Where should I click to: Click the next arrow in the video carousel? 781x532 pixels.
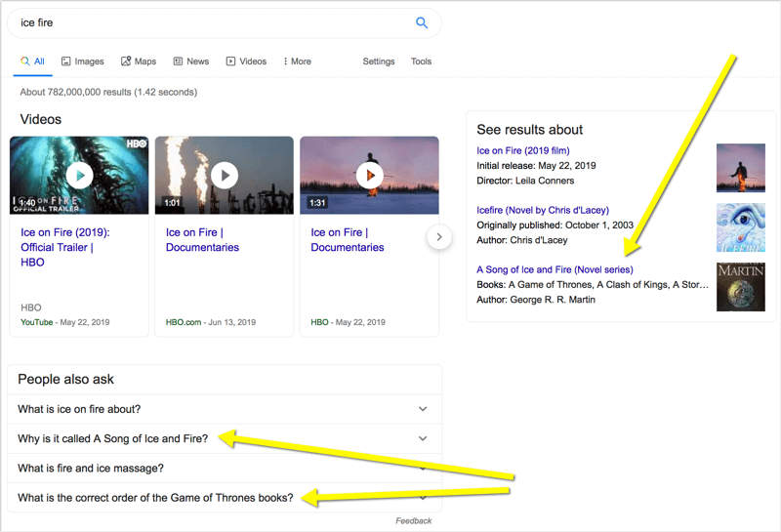(438, 237)
